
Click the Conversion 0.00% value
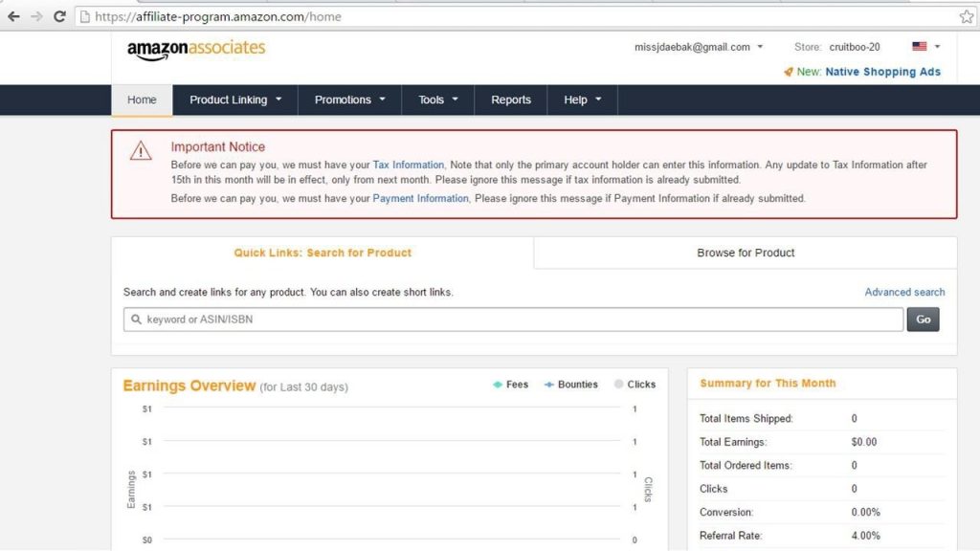865,512
